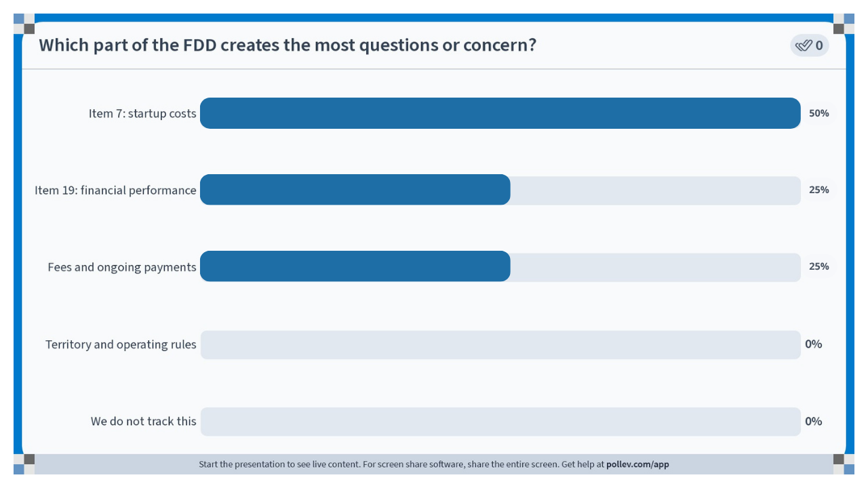The width and height of the screenshot is (868, 488).
Task: Select the Item 19: financial performance bar
Action: tap(500, 190)
